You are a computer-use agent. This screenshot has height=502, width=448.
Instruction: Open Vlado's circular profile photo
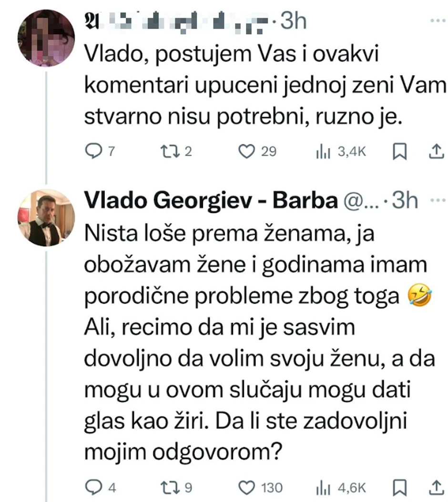point(46,218)
